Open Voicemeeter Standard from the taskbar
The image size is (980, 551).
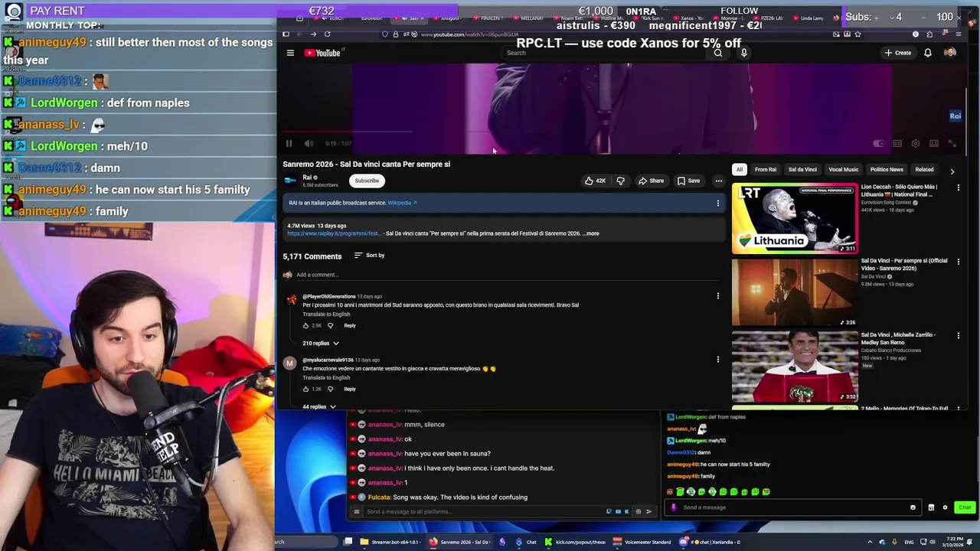tap(642, 542)
